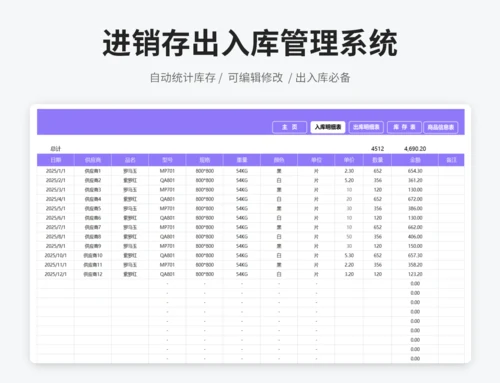The image size is (500, 383).
Task: Select the amount cell 386.00
Action: [x=415, y=208]
